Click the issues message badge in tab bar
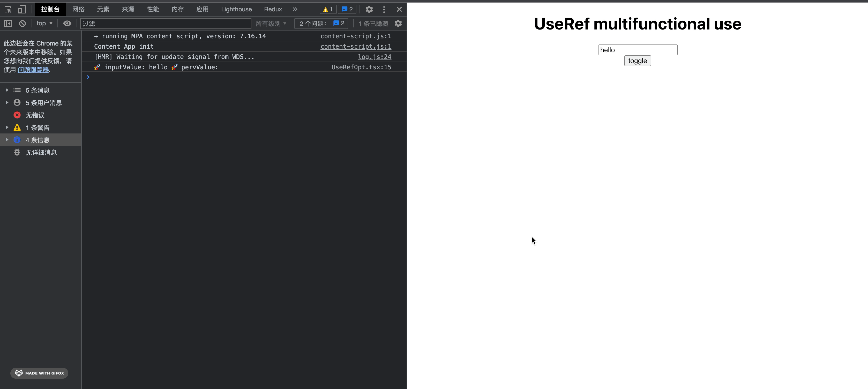The width and height of the screenshot is (868, 389). (347, 9)
